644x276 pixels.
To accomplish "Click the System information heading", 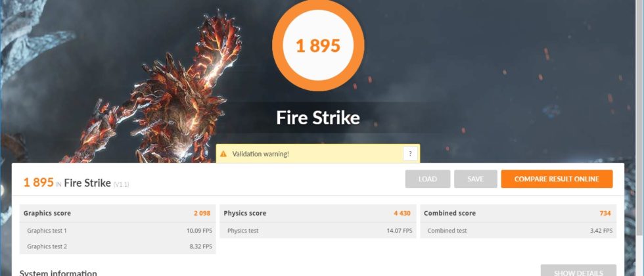I will (x=58, y=272).
